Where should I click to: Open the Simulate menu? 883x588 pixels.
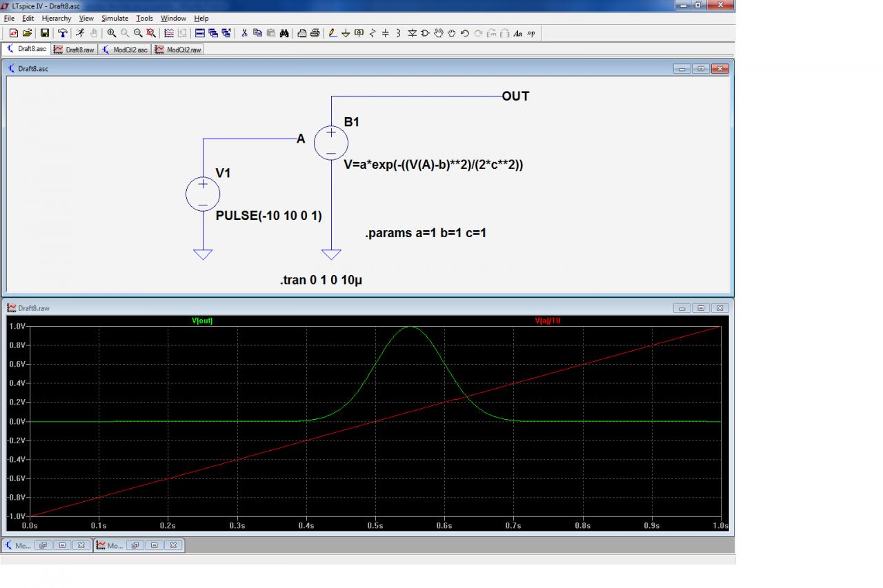(x=115, y=19)
